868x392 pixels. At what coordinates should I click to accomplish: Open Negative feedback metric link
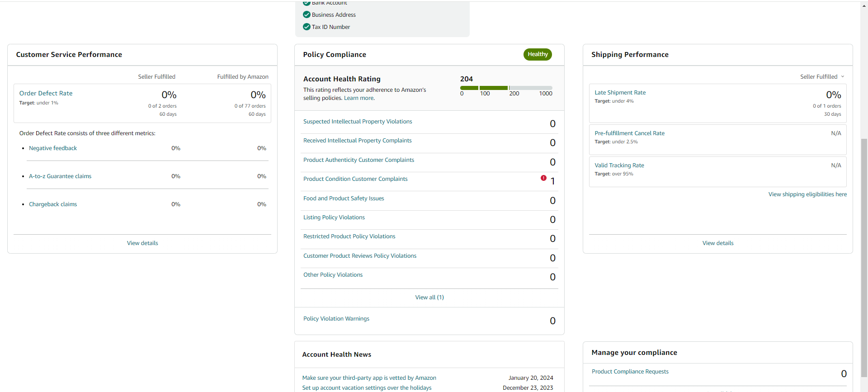(x=53, y=148)
